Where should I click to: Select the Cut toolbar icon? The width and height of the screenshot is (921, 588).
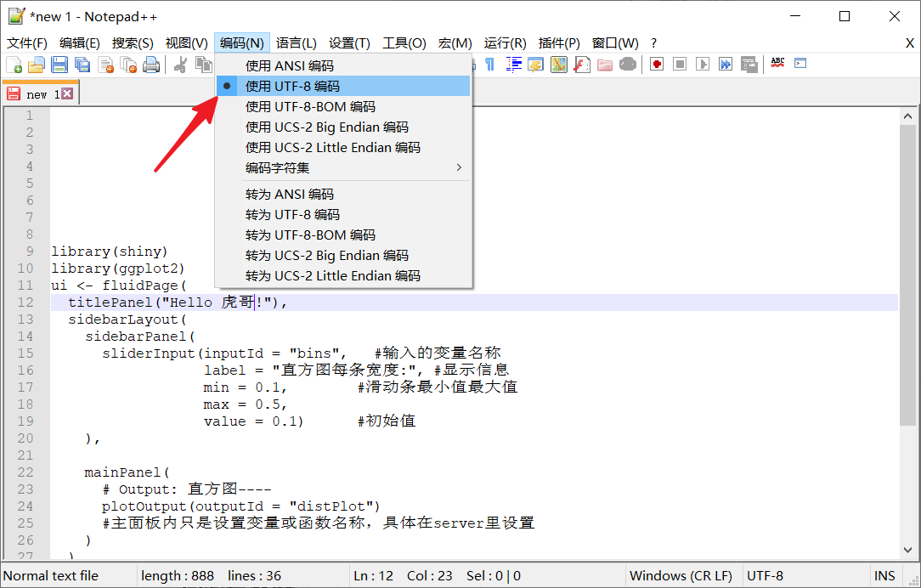pos(182,63)
